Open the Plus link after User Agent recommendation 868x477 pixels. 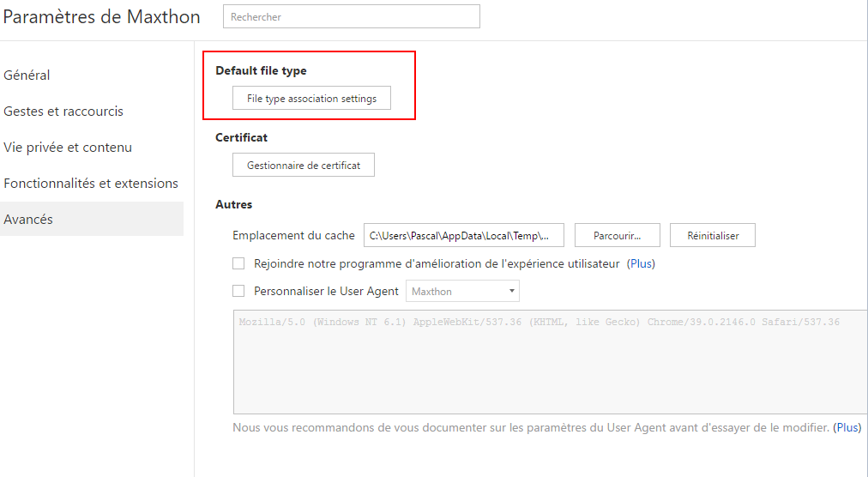847,428
